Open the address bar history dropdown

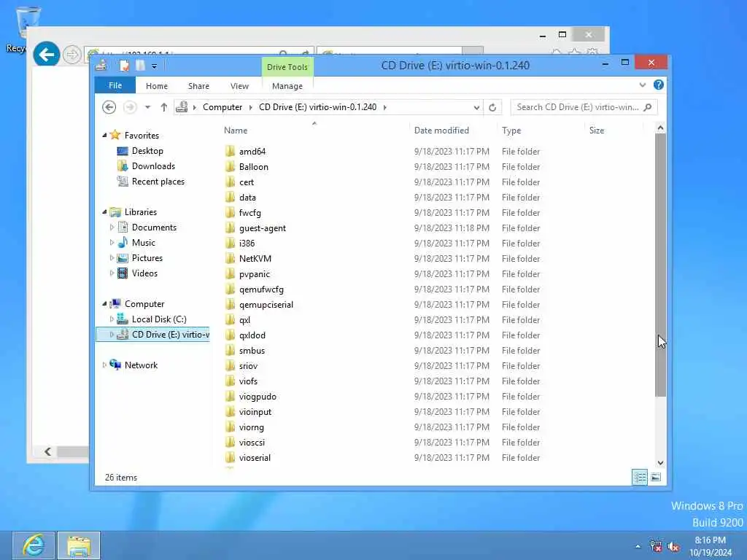(476, 108)
